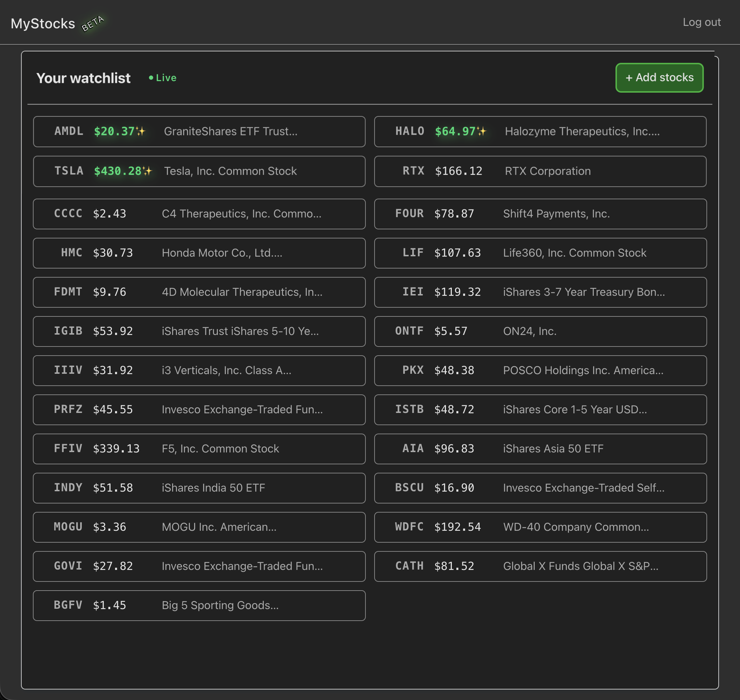Open the WDFC WD-40 Company row

(540, 527)
